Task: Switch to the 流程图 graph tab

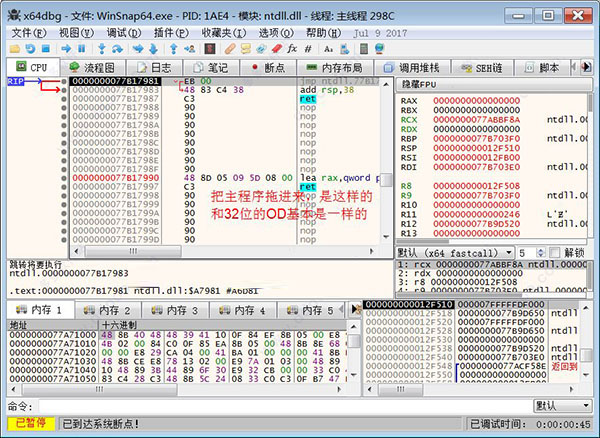Action: pyautogui.click(x=93, y=68)
